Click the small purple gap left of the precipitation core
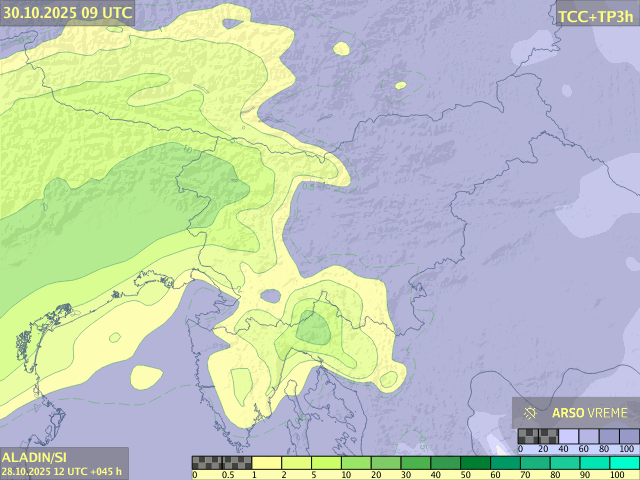Image resolution: width=640 pixels, height=480 pixels. (271, 296)
